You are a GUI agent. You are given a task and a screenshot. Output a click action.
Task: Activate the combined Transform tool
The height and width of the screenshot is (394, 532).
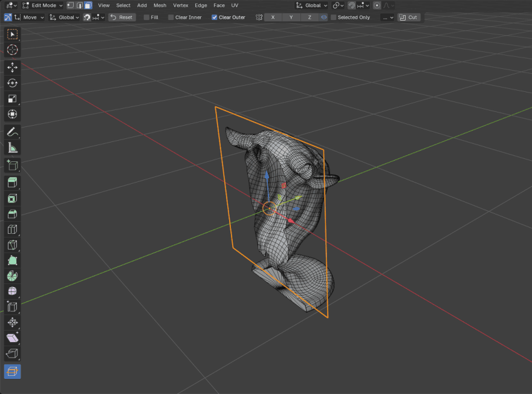pos(12,114)
